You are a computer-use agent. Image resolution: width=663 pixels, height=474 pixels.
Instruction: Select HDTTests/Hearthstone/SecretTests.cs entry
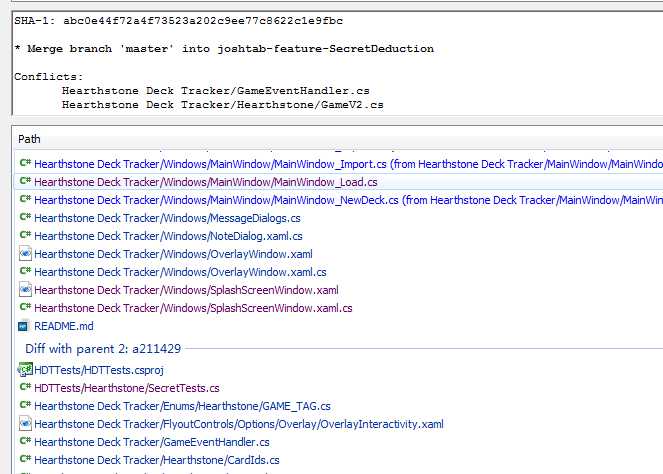click(x=127, y=388)
